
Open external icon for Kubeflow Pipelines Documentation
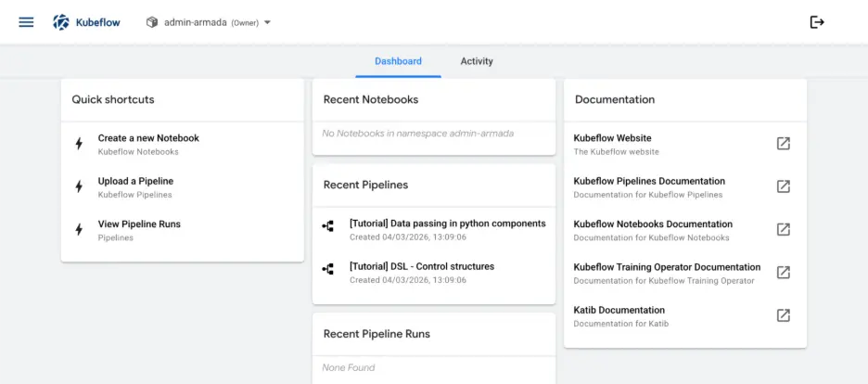pyautogui.click(x=784, y=186)
